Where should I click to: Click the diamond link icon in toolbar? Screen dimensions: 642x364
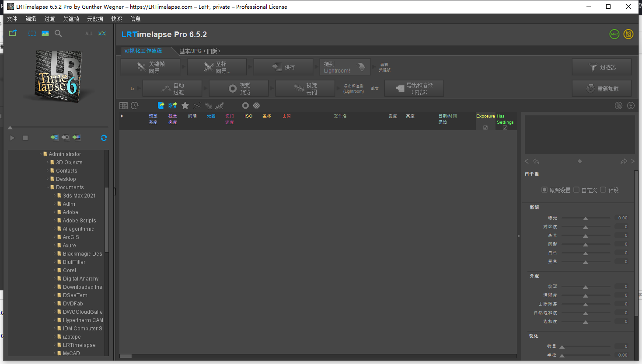(x=256, y=105)
